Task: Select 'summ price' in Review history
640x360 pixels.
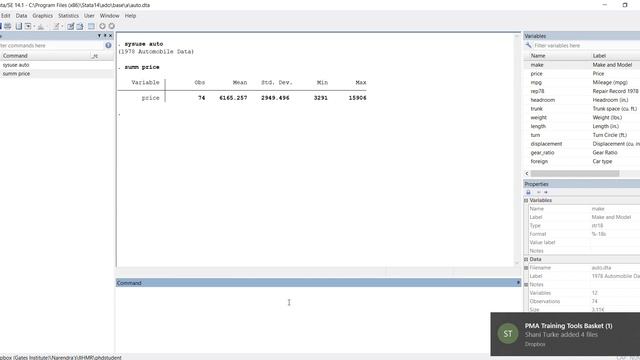Action: pos(57,74)
